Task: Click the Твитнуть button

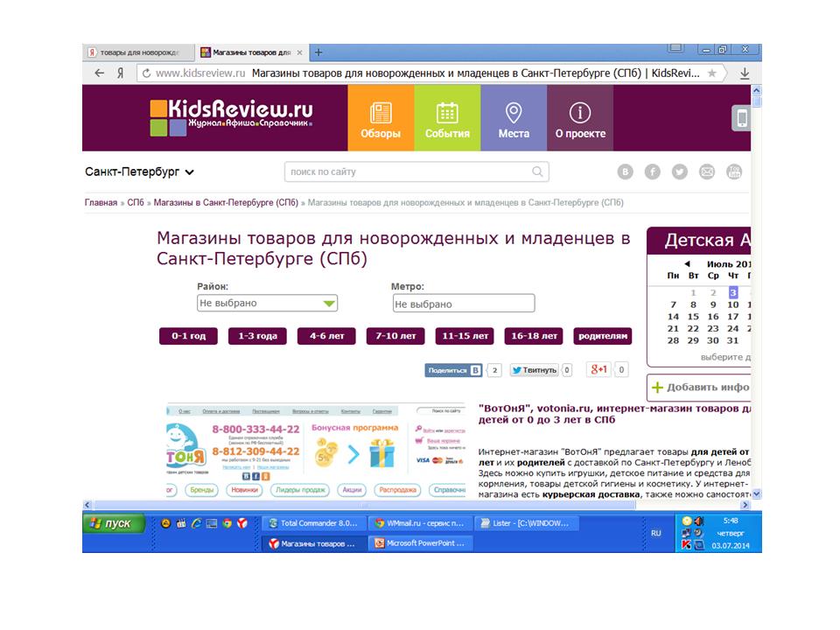Action: pos(534,370)
